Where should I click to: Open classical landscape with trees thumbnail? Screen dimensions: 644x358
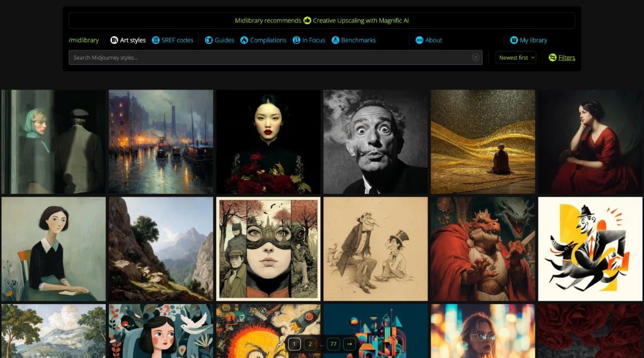pyautogui.click(x=54, y=331)
